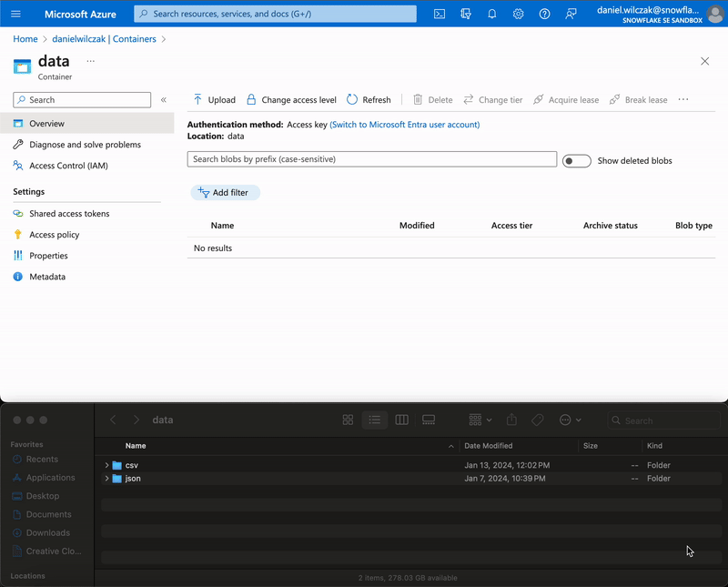
Task: Expand the json folder in Finder
Action: (106, 479)
